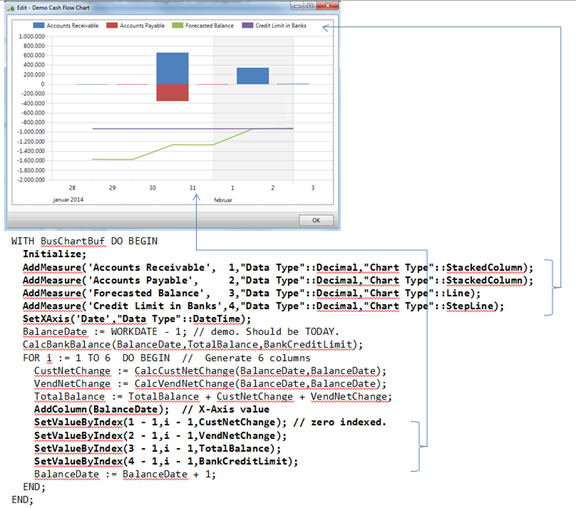Click the 'Initialize;' code line

point(54,254)
